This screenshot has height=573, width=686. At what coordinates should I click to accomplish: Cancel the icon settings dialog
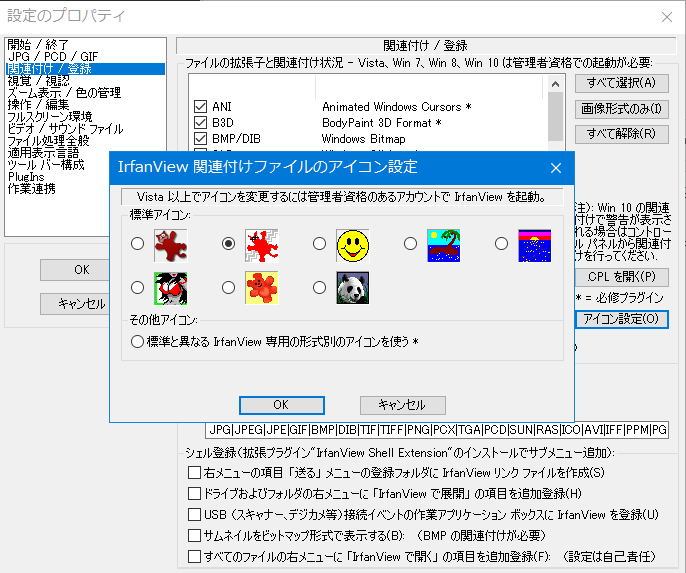[402, 405]
